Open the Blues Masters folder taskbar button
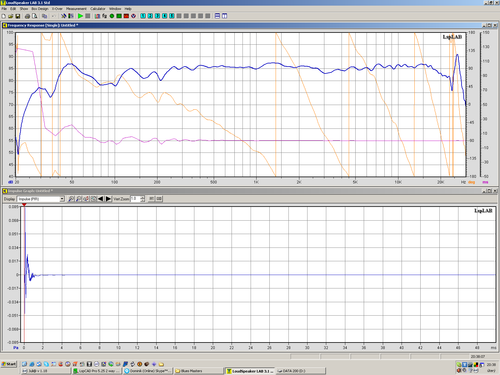Screen dimensions: 500x375 (199, 371)
